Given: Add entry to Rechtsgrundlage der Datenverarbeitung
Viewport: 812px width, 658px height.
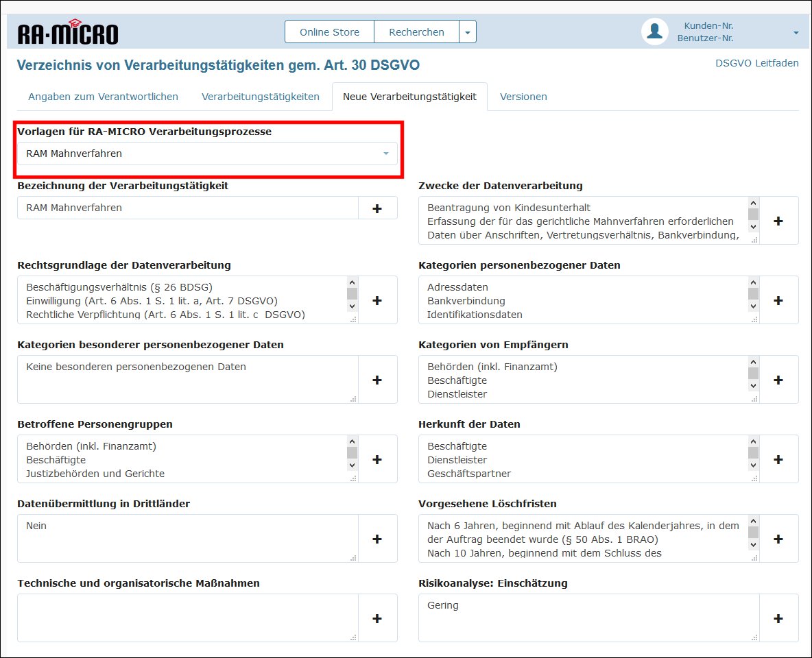Looking at the screenshot, I should coord(377,300).
